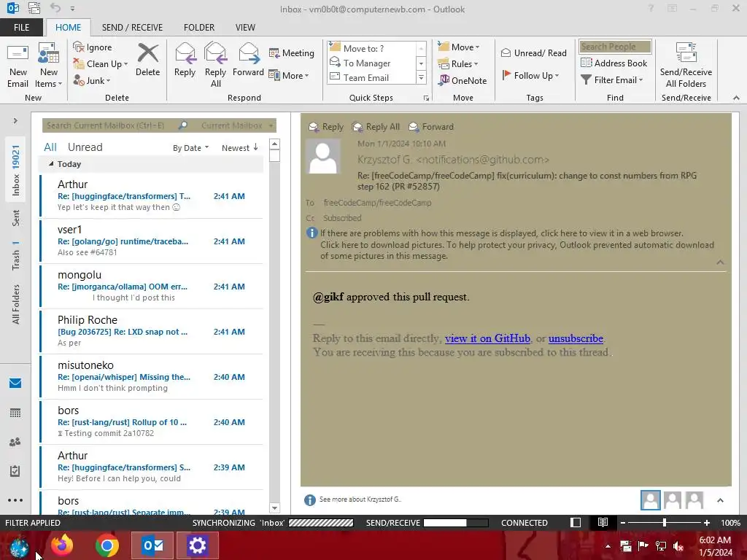Expand the folder pane
747x560 pixels.
15,121
